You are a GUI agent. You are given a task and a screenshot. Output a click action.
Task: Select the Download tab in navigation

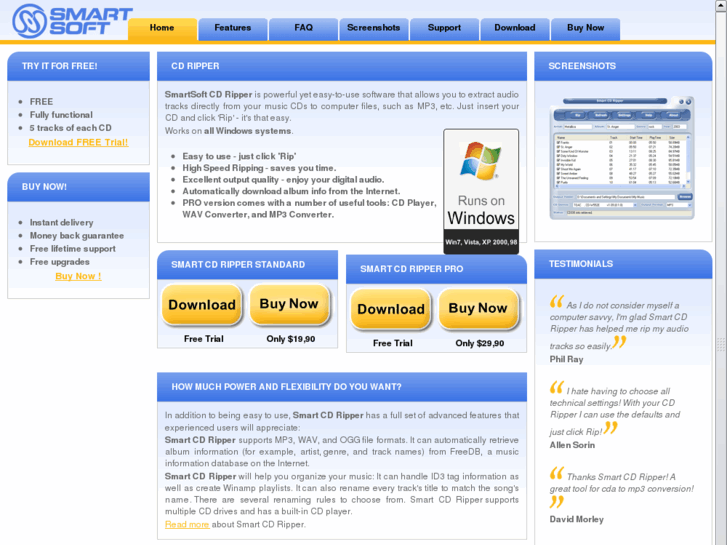coord(515,28)
